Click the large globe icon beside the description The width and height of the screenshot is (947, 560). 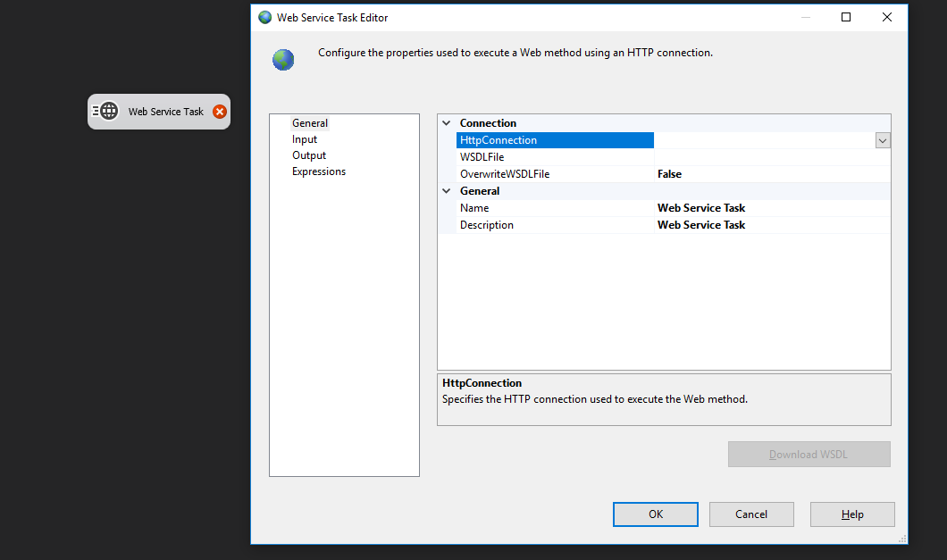tap(283, 60)
